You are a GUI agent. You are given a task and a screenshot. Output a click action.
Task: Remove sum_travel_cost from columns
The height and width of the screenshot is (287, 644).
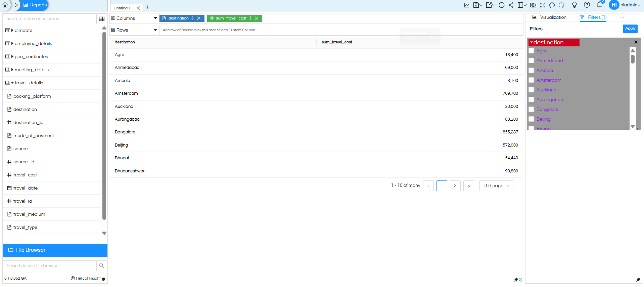click(x=257, y=18)
